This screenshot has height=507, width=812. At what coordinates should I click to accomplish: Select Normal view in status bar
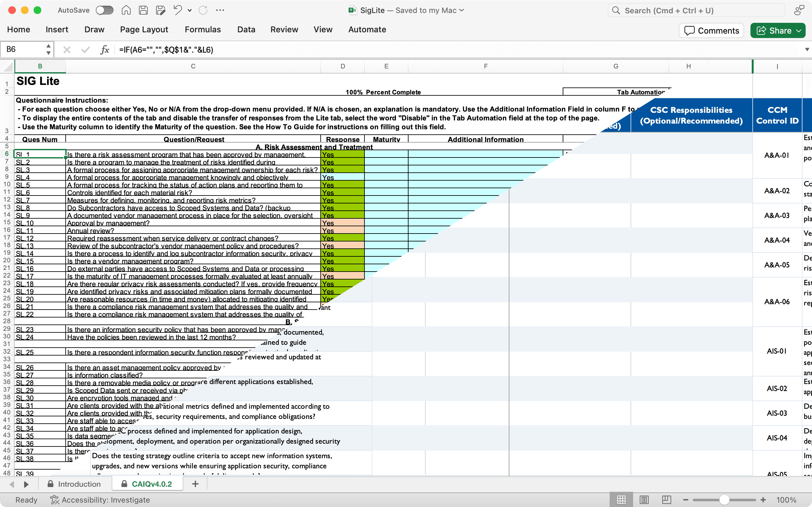coord(621,500)
